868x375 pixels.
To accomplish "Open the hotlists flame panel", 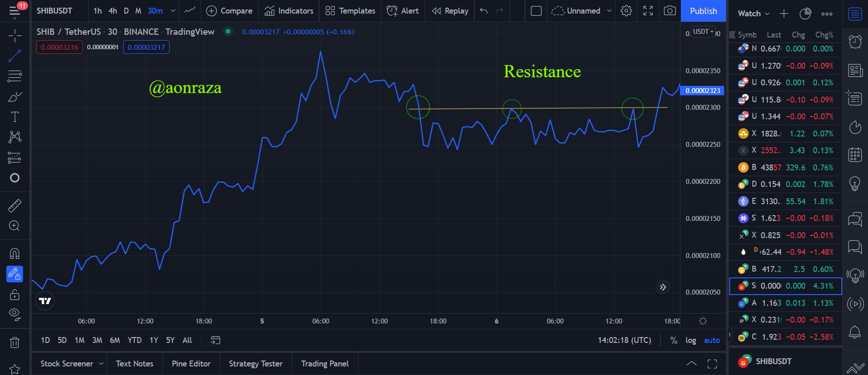I will (855, 127).
